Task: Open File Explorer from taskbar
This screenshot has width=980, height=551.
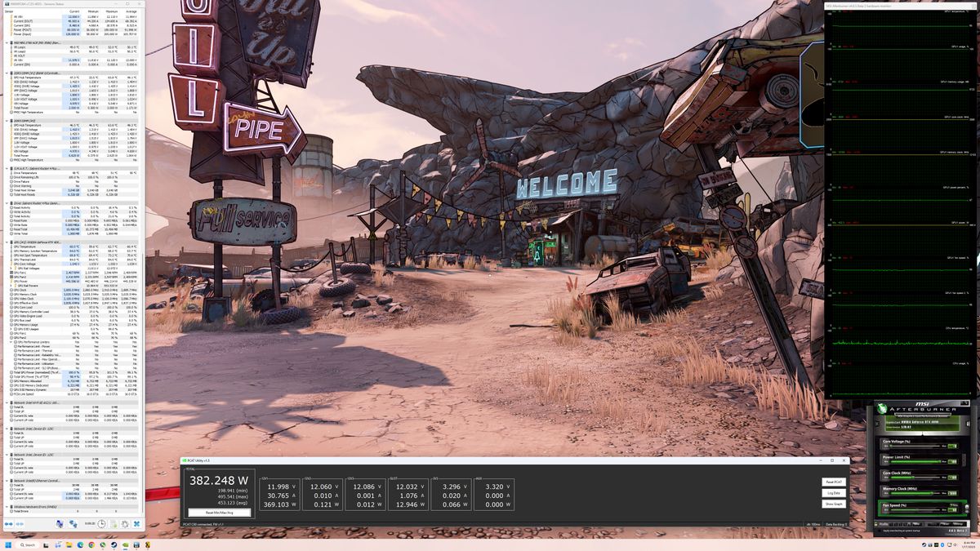Action: pyautogui.click(x=69, y=545)
